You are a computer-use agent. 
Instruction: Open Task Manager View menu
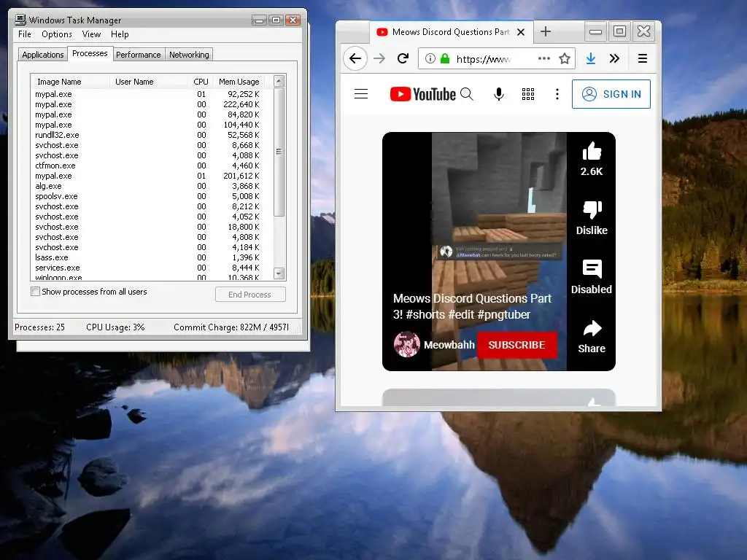[91, 34]
